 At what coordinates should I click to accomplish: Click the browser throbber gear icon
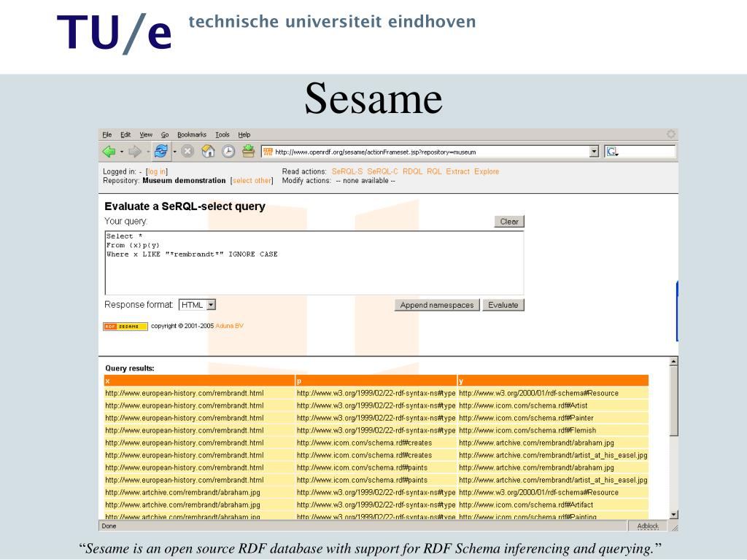[x=671, y=134]
